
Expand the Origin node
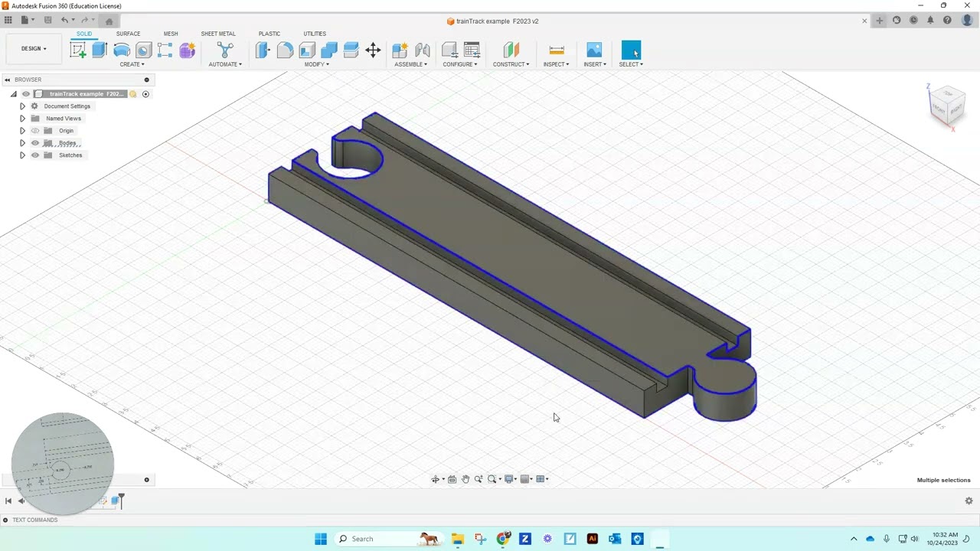pyautogui.click(x=22, y=131)
